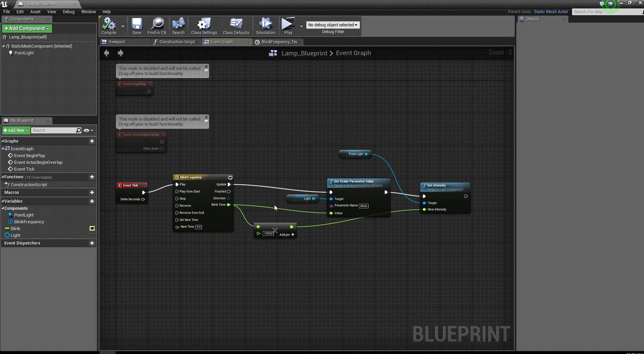Add a pin on multiply node
Viewport: 644px width, 354px height.
(x=287, y=234)
